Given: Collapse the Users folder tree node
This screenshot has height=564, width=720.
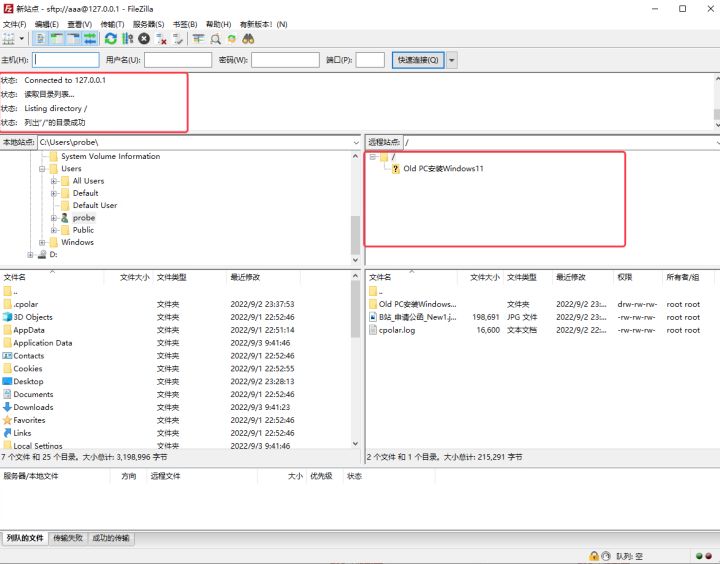Looking at the screenshot, I should (x=43, y=169).
